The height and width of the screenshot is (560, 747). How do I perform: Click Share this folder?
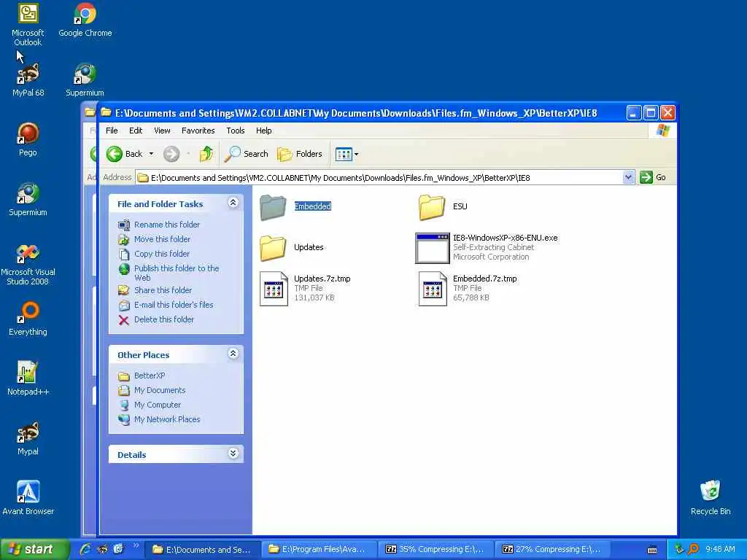163,290
